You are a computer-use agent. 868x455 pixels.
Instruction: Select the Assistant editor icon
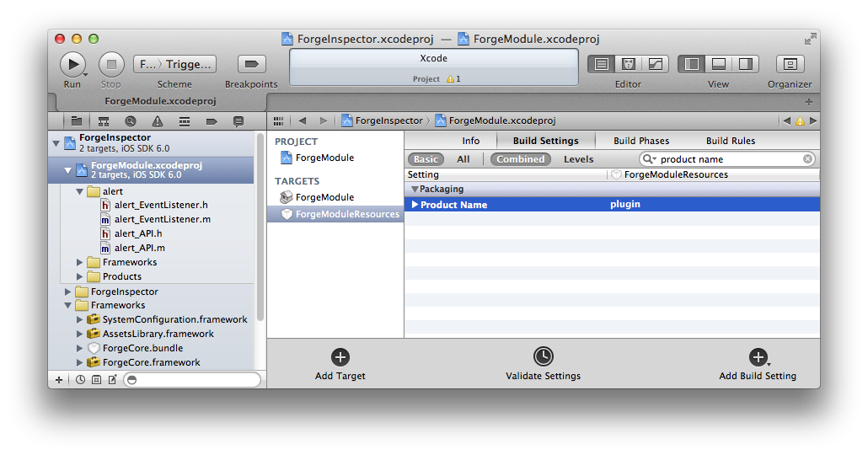coord(629,64)
